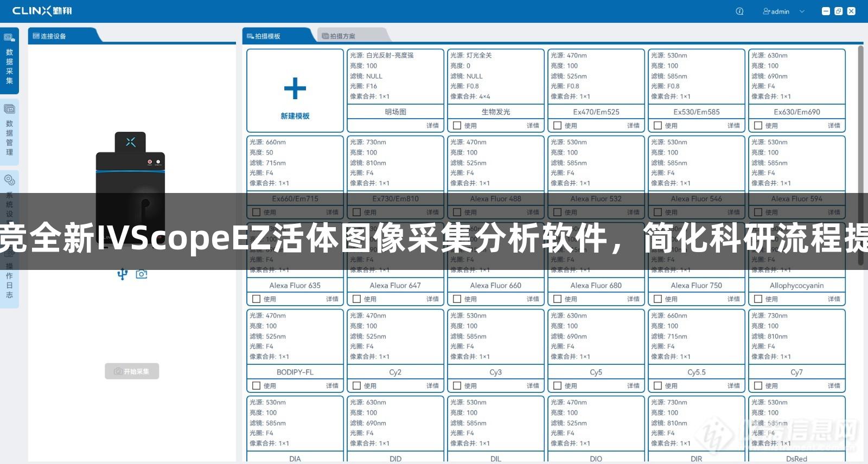Check 使用 box for BODIPY-FL
868x464 pixels.
(x=256, y=386)
